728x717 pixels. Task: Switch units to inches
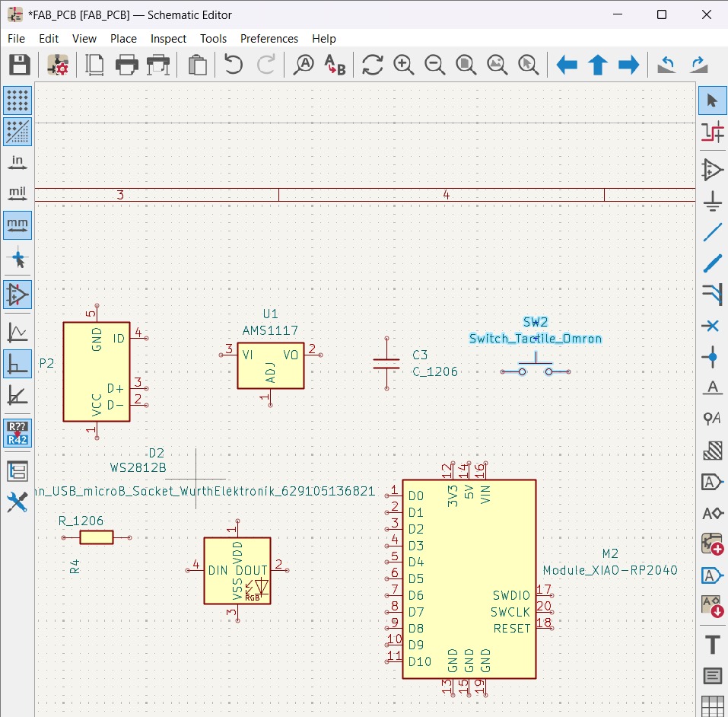pos(17,163)
